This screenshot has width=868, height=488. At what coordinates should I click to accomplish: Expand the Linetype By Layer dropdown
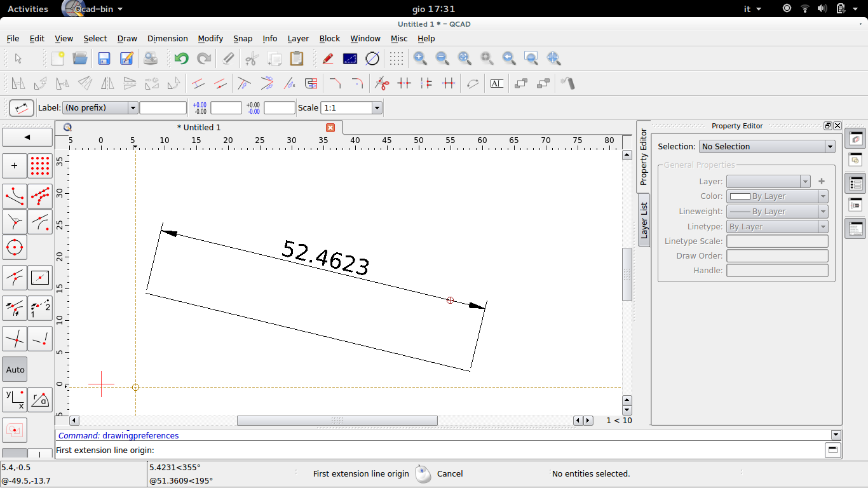tap(777, 227)
